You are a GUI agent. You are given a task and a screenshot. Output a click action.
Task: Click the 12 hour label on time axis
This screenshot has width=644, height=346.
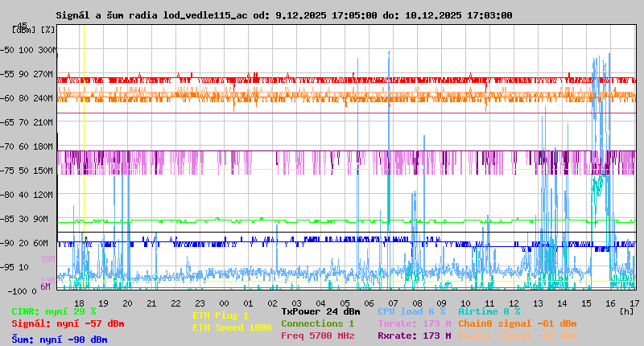[x=515, y=303]
